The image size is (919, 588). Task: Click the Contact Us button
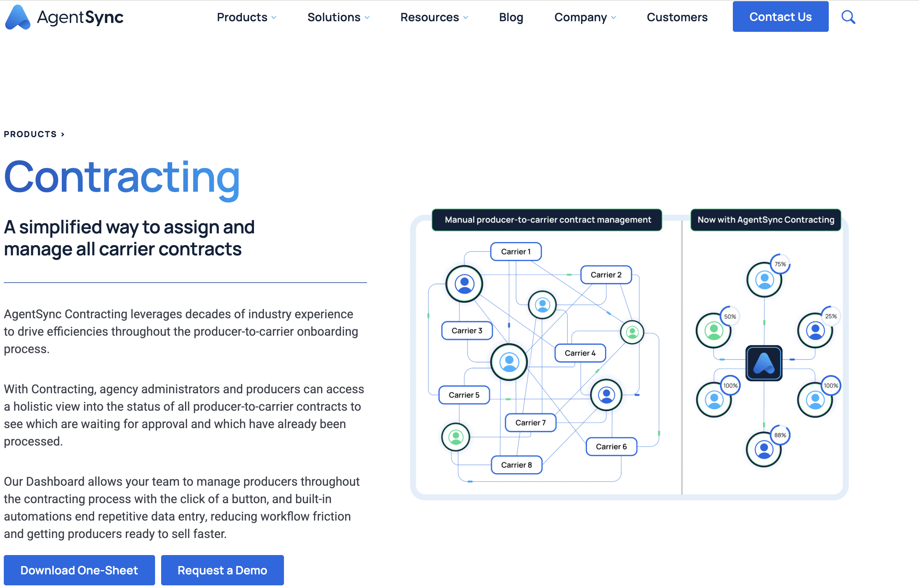(780, 17)
